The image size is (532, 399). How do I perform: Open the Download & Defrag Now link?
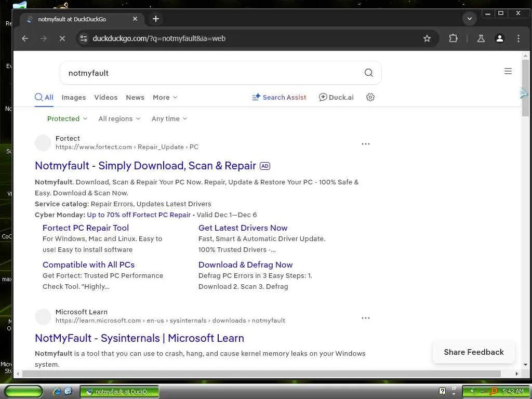click(245, 264)
